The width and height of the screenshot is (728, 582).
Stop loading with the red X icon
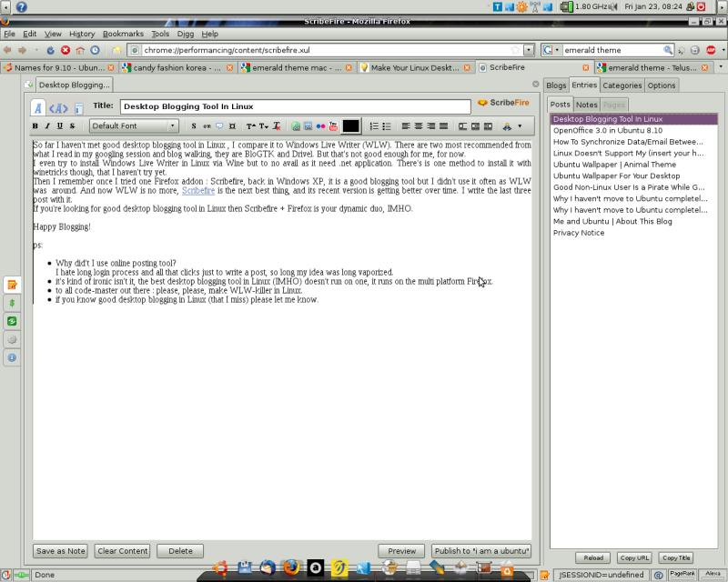(x=66, y=50)
